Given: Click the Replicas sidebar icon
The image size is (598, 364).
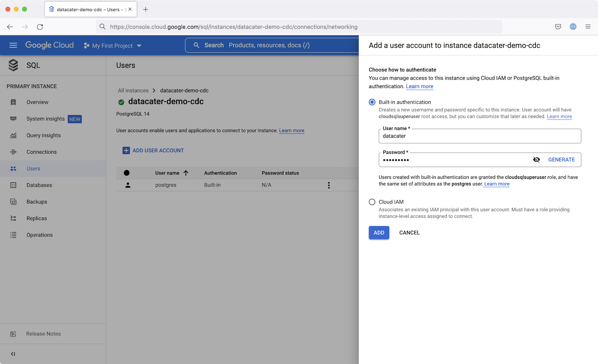Looking at the screenshot, I should tap(13, 218).
